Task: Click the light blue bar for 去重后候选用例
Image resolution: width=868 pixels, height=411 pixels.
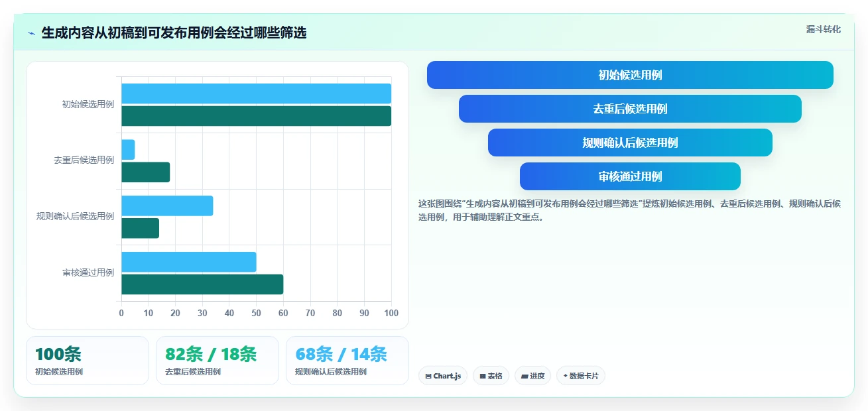Action: click(128, 150)
